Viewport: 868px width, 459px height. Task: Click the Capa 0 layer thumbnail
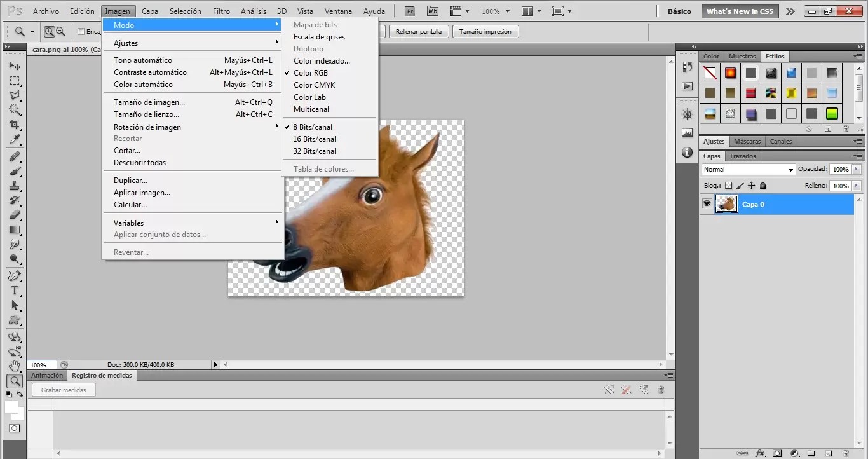(726, 204)
